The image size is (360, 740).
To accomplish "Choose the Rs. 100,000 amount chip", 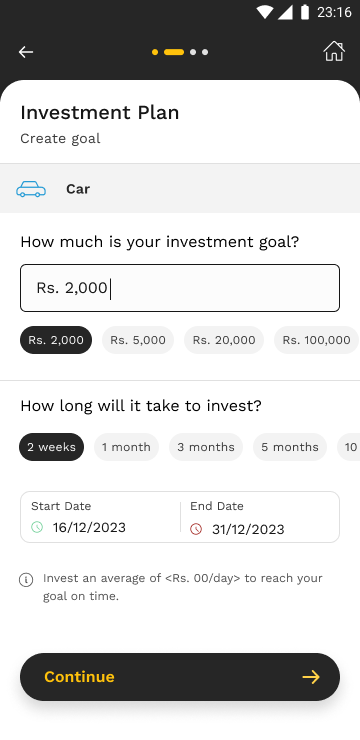I will click(x=316, y=340).
